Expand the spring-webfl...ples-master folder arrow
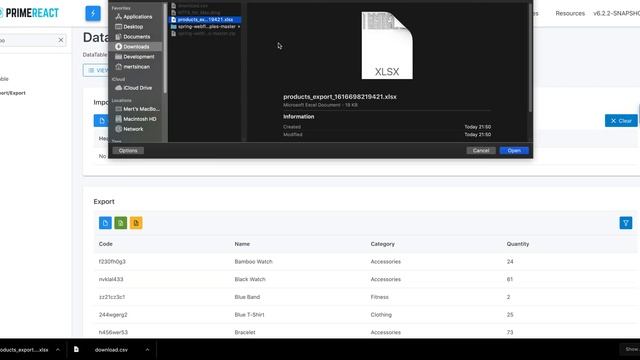 click(239, 27)
